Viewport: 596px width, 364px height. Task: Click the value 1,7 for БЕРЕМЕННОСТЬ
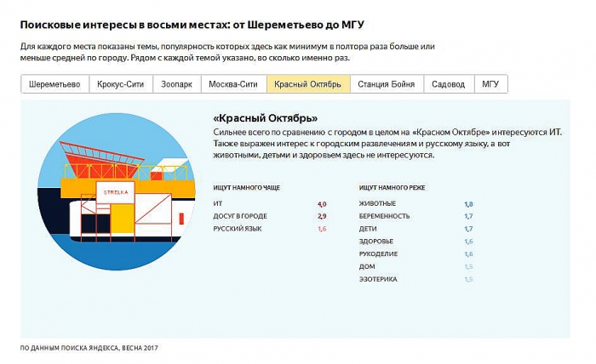468,216
